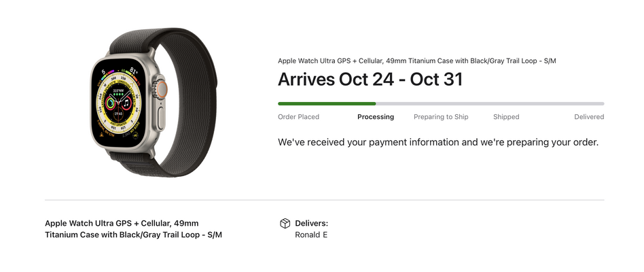The height and width of the screenshot is (272, 644).
Task: Click the gray unfilled progress bar segment
Action: click(x=490, y=103)
